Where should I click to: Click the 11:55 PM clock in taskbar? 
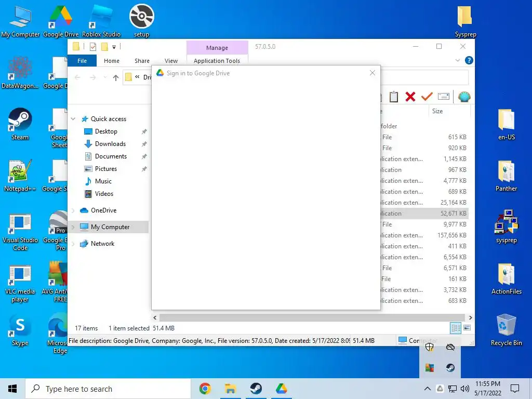(x=487, y=384)
